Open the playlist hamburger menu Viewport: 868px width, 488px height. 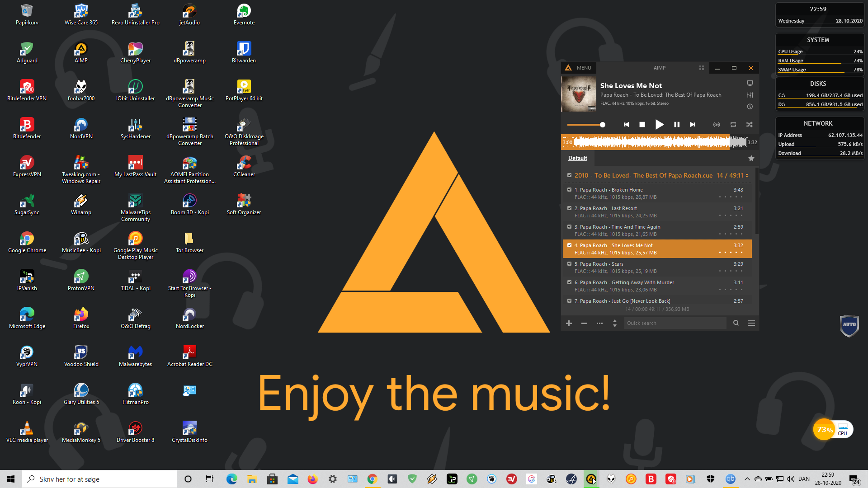751,323
